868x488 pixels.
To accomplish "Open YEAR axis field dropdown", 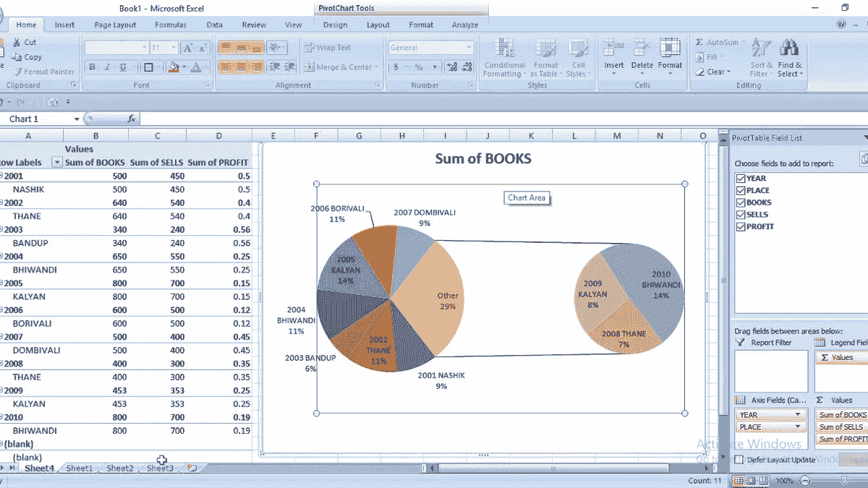I will click(798, 415).
